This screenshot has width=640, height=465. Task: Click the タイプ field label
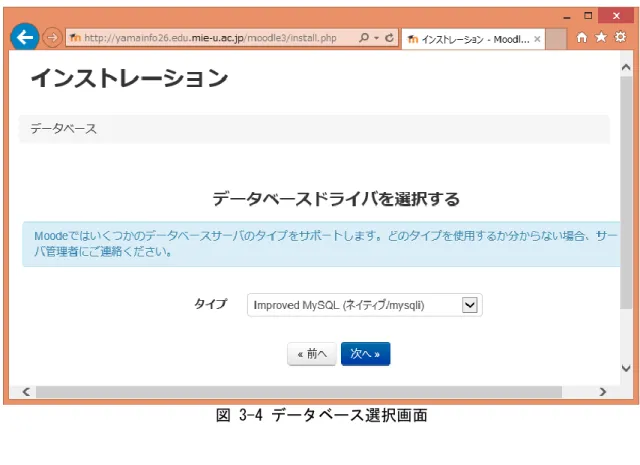click(x=211, y=304)
